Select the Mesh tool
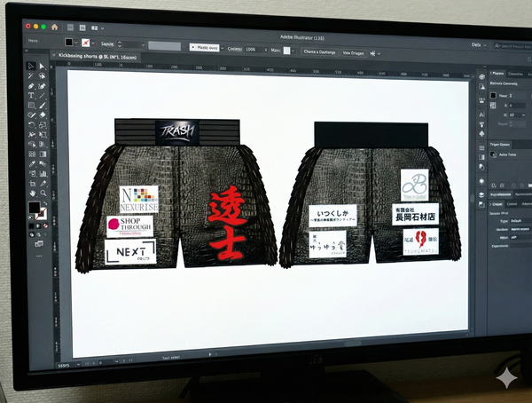This screenshot has width=532, height=403. click(x=32, y=154)
